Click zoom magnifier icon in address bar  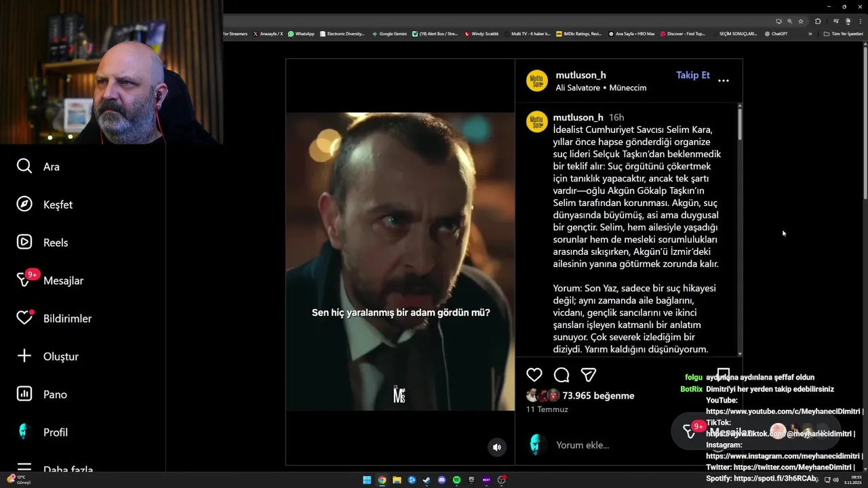pos(790,21)
